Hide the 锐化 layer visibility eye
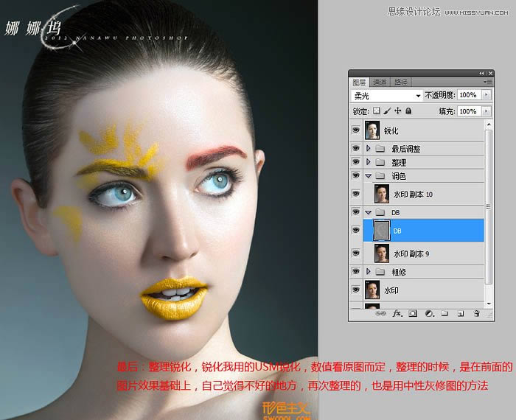Screen dimensions: 516x420 click(x=356, y=130)
